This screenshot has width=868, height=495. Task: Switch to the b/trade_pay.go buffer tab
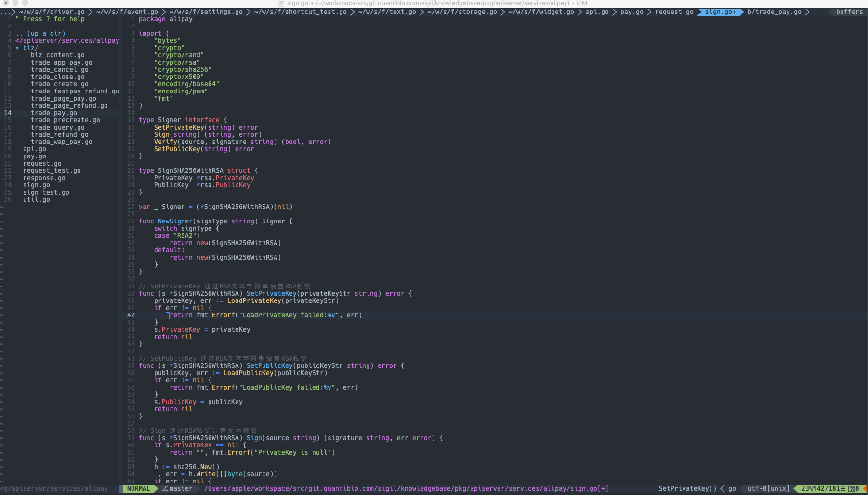tap(775, 12)
